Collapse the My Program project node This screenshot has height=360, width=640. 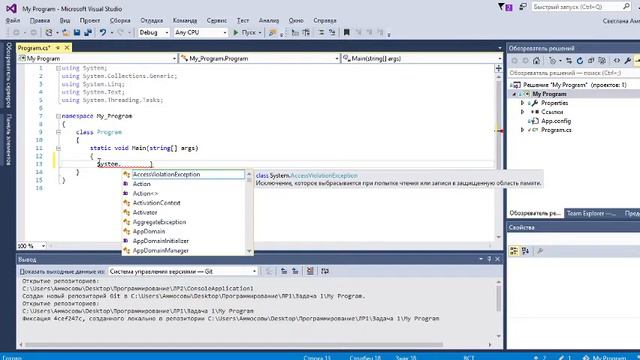click(514, 94)
